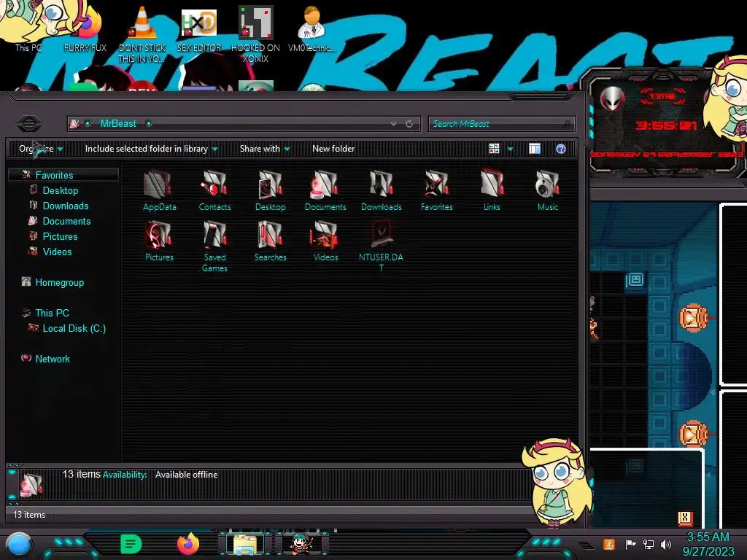The image size is (747, 560).
Task: Open the Action Center flag icon
Action: pyautogui.click(x=631, y=544)
